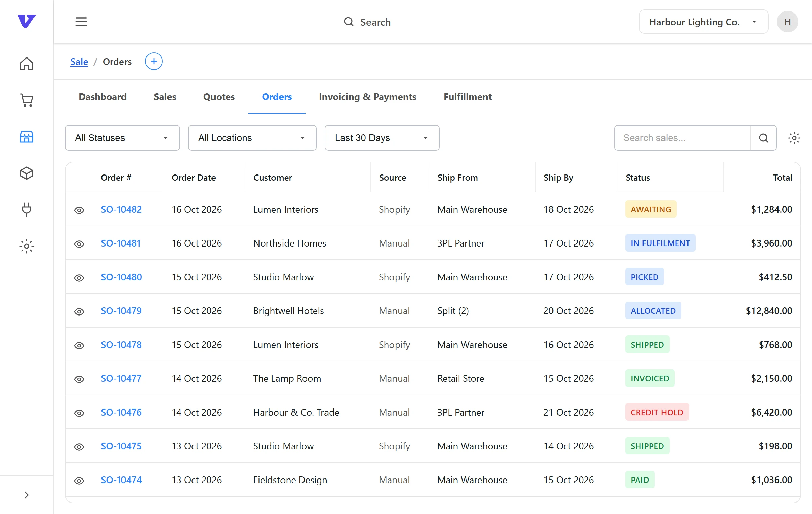Preview order SO-10477 with its eye icon

[x=79, y=379]
